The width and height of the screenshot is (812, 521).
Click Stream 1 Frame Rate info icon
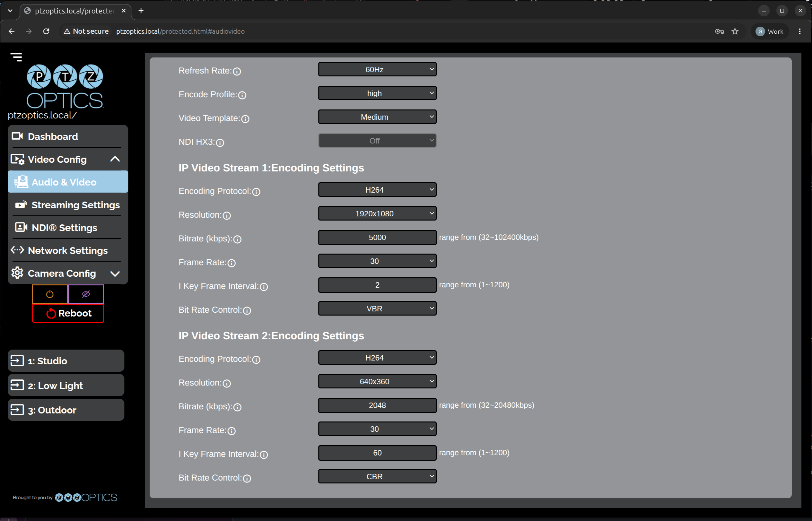click(x=231, y=263)
